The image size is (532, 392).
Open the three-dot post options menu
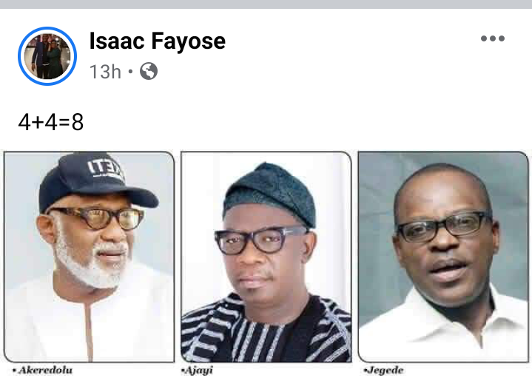click(492, 39)
